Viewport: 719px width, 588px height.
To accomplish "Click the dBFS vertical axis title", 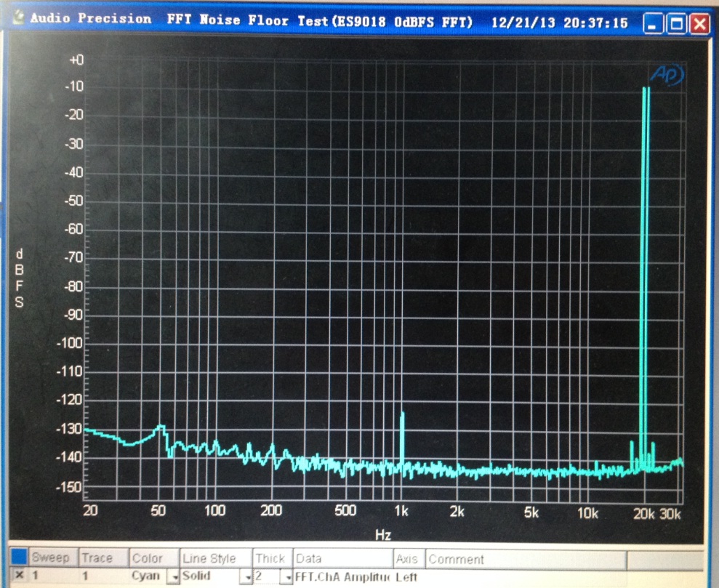I will tap(19, 278).
